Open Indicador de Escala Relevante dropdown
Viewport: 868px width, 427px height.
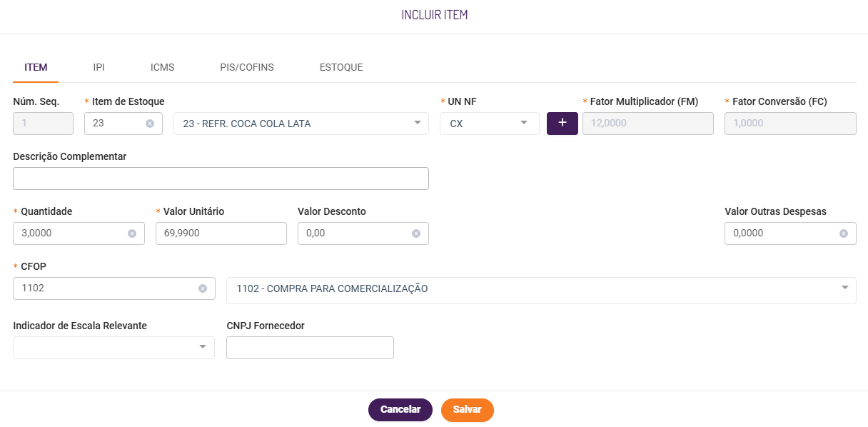[202, 347]
